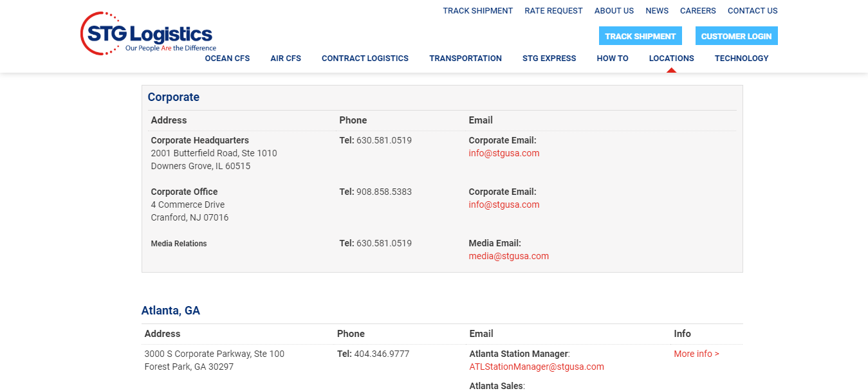The width and height of the screenshot is (868, 391).
Task: Click the Atlanta Sales label
Action: 496,386
